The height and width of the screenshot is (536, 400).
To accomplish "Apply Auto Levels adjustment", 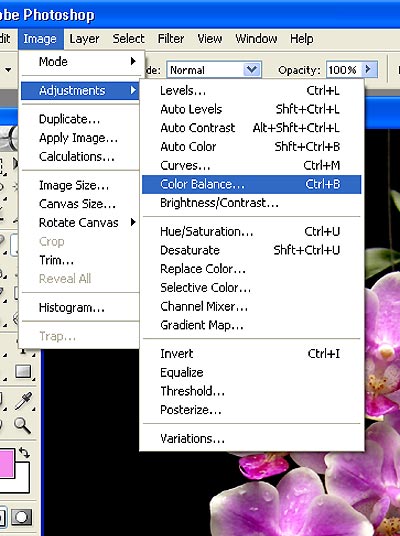I will 252,109.
